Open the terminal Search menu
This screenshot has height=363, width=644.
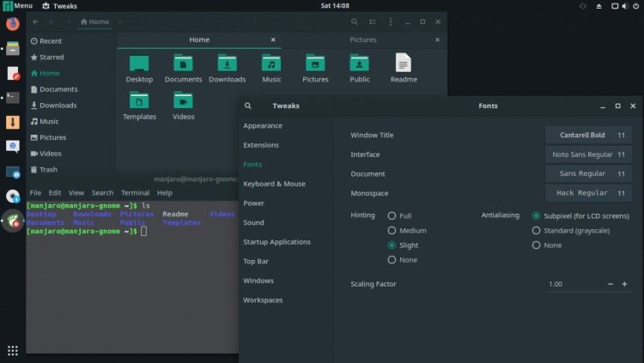(102, 193)
